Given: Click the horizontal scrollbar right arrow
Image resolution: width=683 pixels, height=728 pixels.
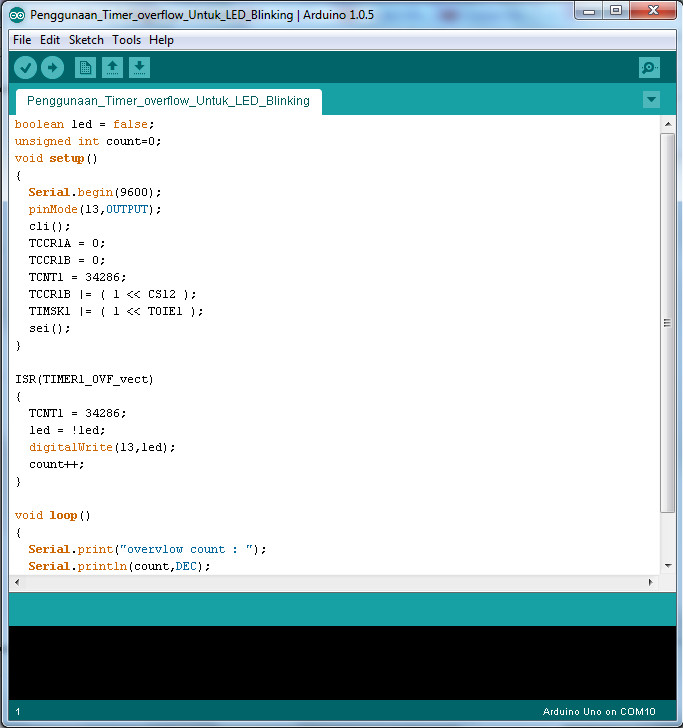Looking at the screenshot, I should point(650,582).
